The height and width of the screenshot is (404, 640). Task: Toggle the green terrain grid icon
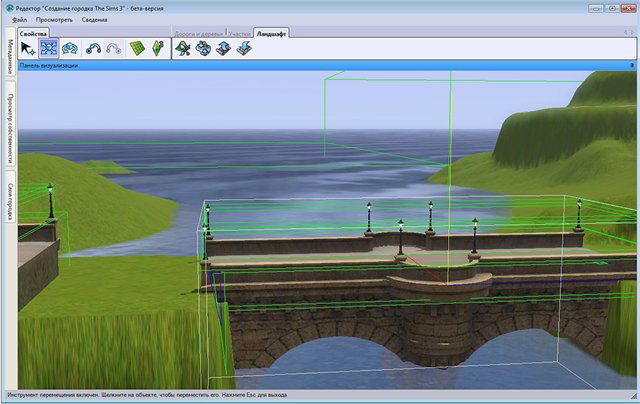138,48
